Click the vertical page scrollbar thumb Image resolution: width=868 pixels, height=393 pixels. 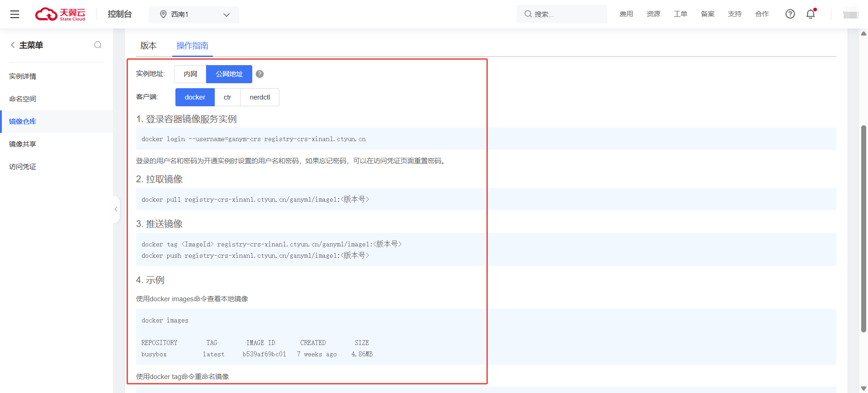tap(863, 226)
